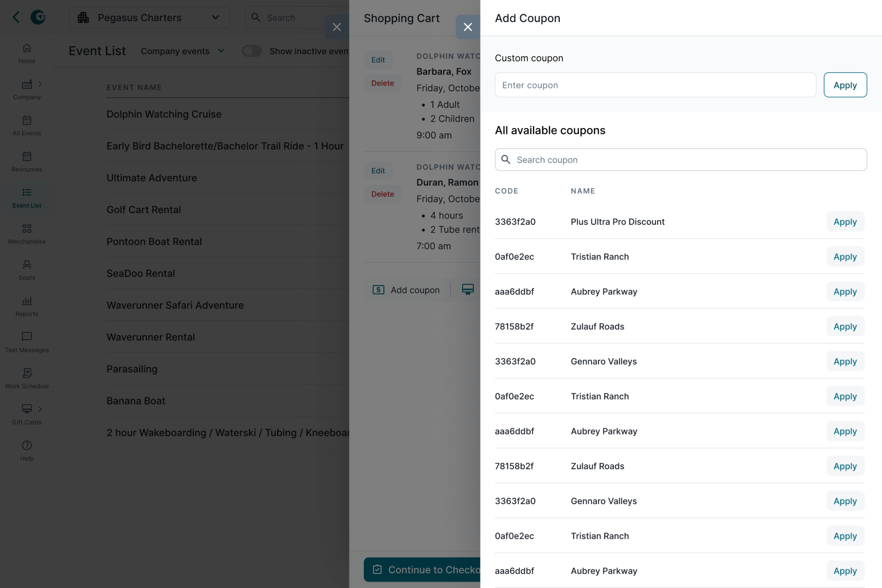This screenshot has width=882, height=588.
Task: Open the Home section in sidebar
Action: (x=27, y=53)
